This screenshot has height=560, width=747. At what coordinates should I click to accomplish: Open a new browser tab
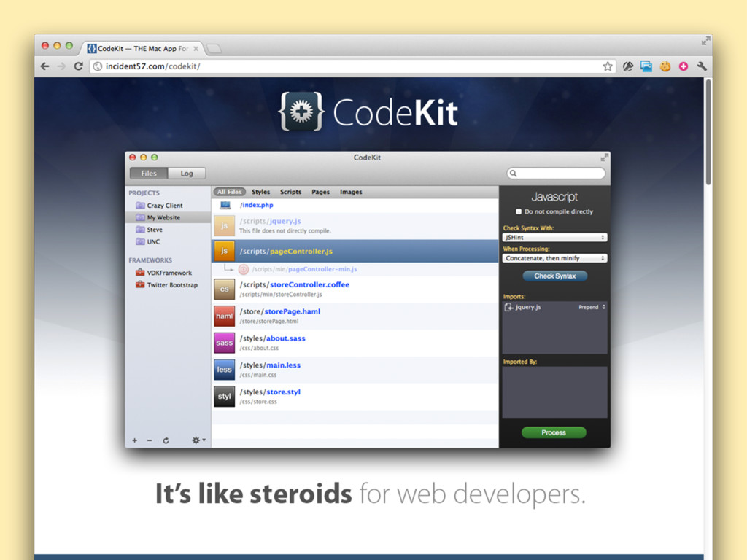pos(214,49)
